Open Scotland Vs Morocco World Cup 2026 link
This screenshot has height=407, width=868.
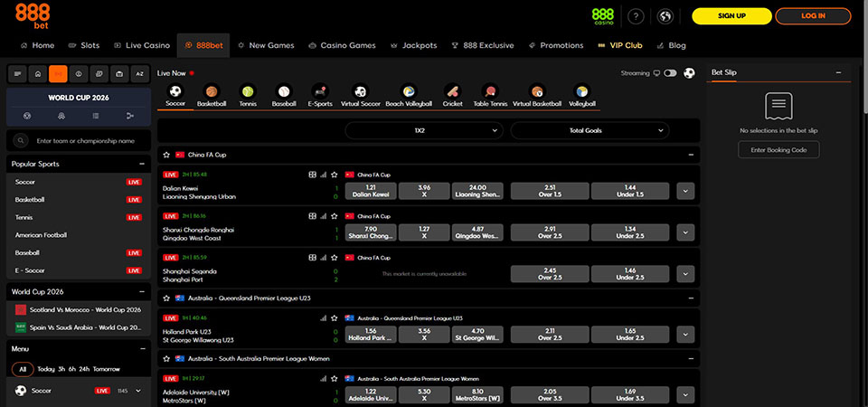79,309
